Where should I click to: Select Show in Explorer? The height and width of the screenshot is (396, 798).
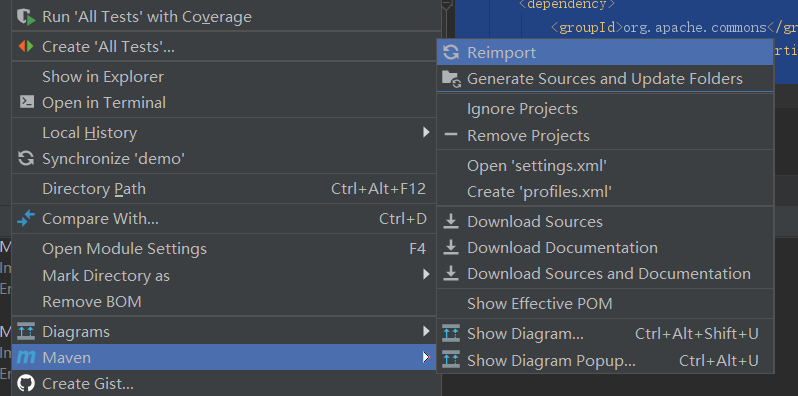(226, 76)
